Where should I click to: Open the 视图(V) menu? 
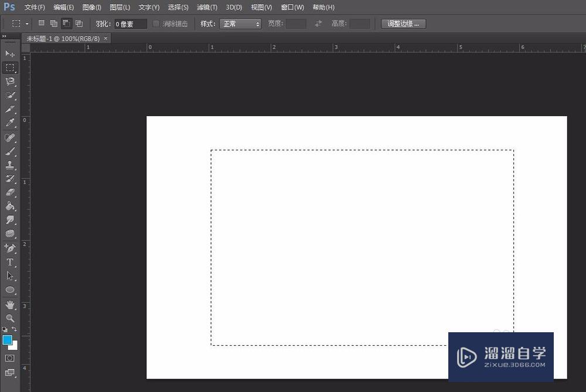click(261, 7)
